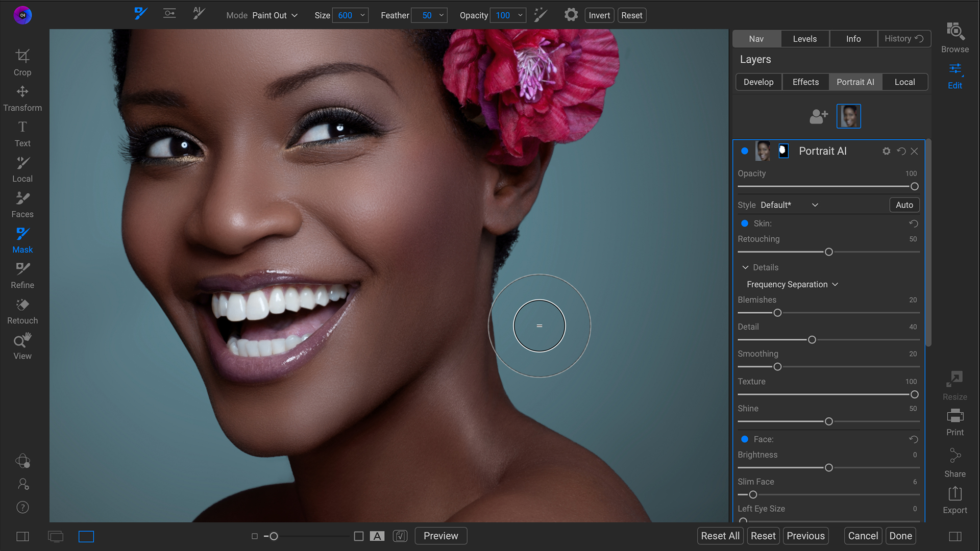Screen dimensions: 980x551
Task: Select the Transform tool
Action: point(22,98)
